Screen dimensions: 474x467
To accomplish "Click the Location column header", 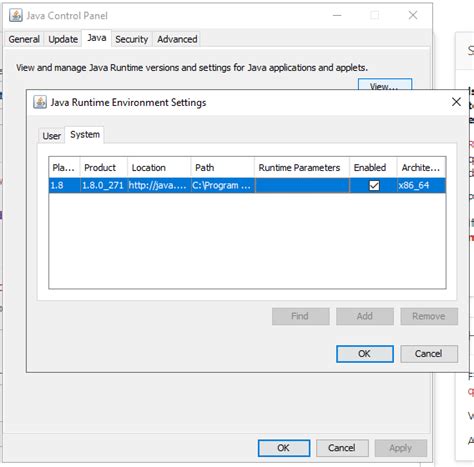I will tap(159, 167).
